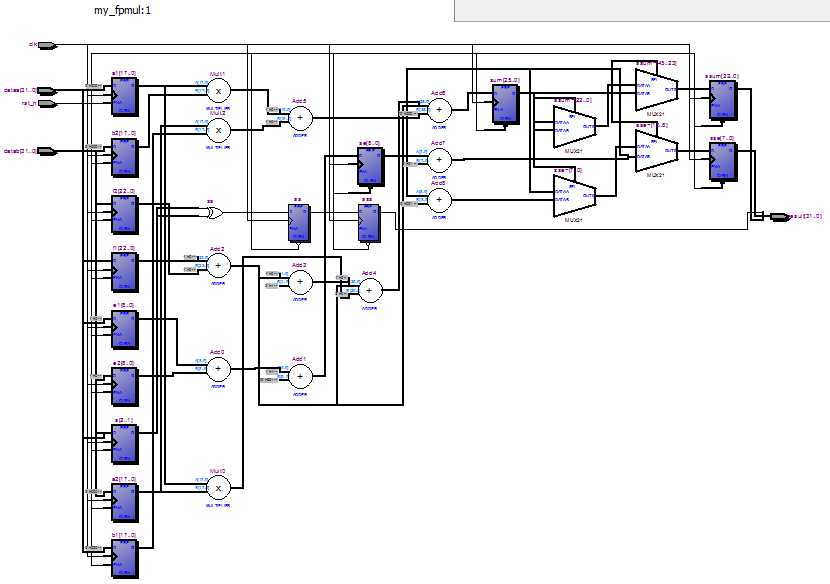The height and width of the screenshot is (584, 830).
Task: Click the Add5 adder symbol
Action: pyautogui.click(x=300, y=118)
